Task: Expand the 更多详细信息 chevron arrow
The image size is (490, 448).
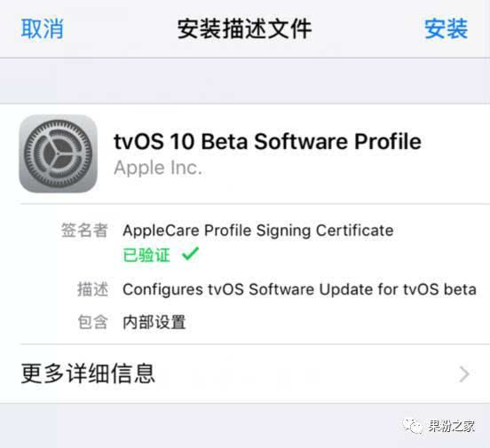Action: 464,374
